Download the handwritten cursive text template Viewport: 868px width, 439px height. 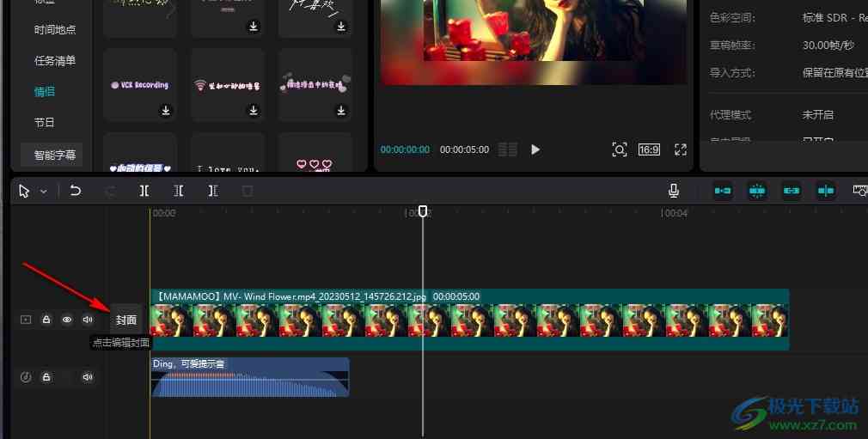[341, 27]
